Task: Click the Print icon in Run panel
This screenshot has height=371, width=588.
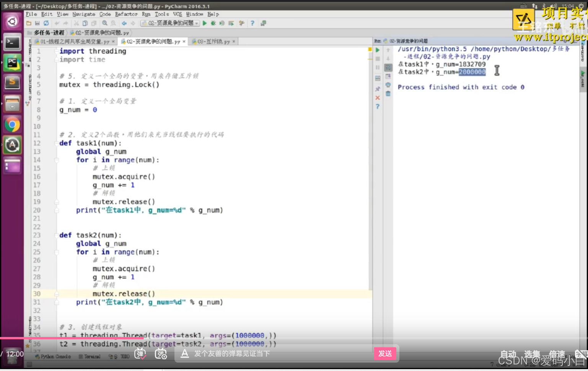Action: (x=388, y=85)
